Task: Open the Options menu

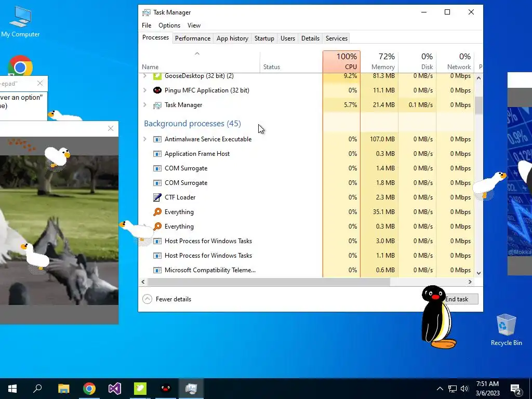Action: click(x=169, y=25)
